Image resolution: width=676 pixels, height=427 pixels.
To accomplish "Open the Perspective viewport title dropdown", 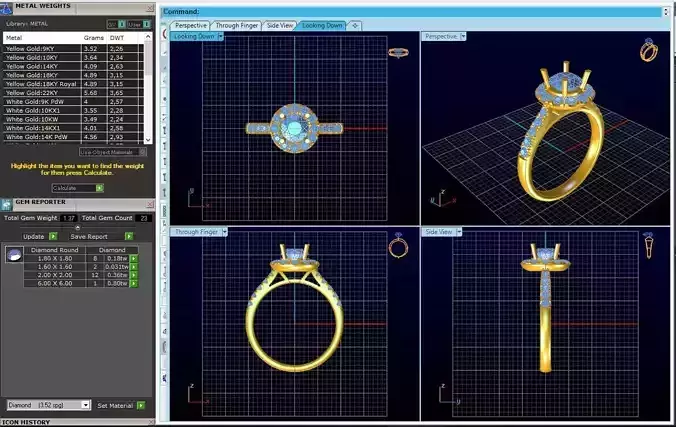I will (463, 37).
